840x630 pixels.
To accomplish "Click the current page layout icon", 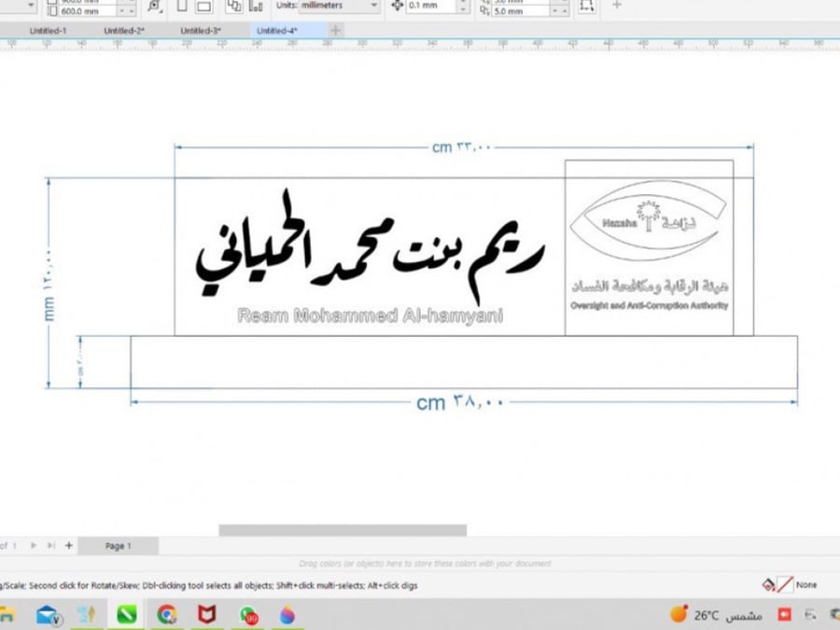I will pos(256,7).
